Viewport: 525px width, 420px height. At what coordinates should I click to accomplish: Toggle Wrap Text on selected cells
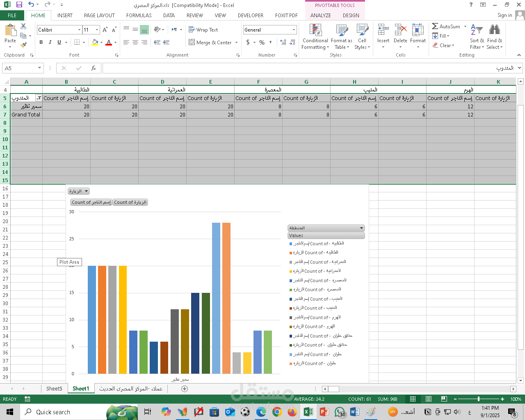pyautogui.click(x=203, y=30)
